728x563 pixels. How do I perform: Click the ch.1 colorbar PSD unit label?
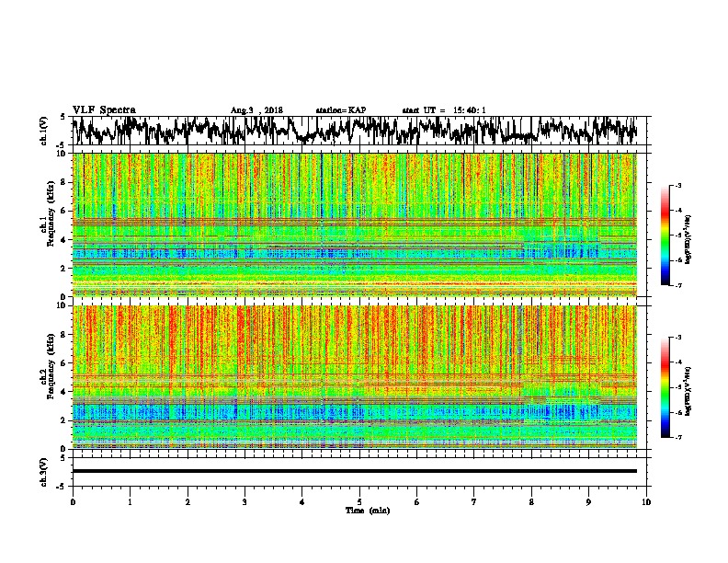688,240
